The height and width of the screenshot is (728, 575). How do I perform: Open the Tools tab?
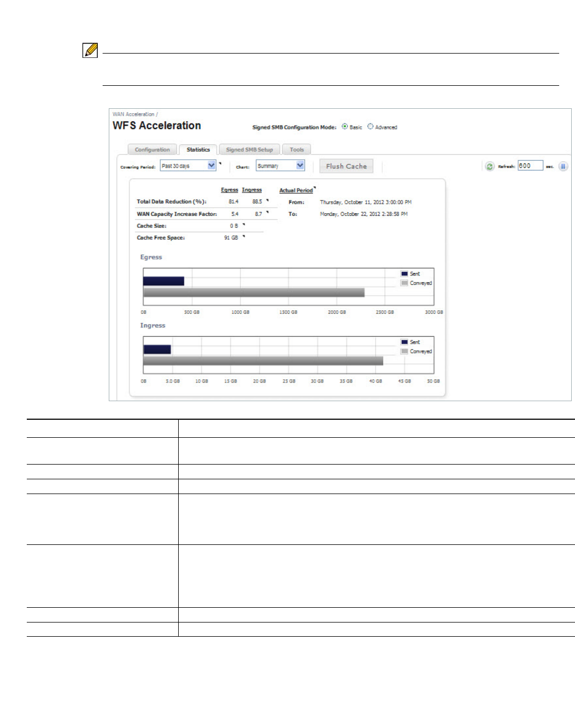pyautogui.click(x=297, y=149)
